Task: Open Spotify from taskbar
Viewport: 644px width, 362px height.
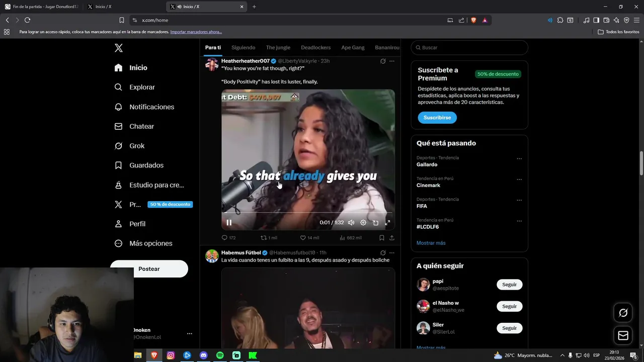Action: coord(220,355)
